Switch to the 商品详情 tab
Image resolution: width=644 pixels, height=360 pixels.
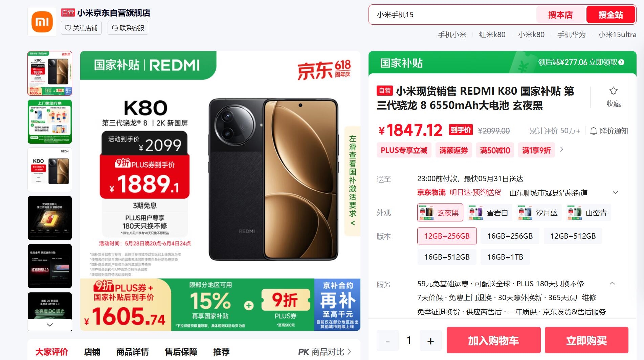132,352
